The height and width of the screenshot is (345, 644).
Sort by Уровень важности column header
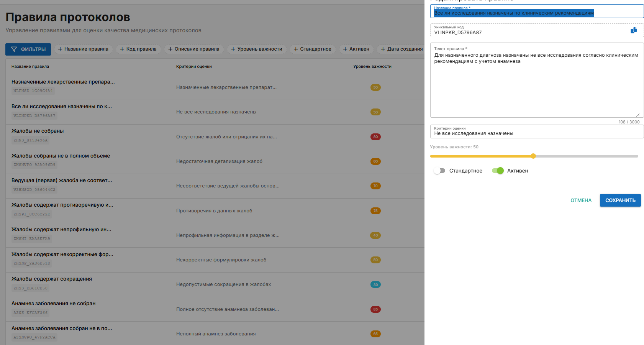click(x=372, y=67)
